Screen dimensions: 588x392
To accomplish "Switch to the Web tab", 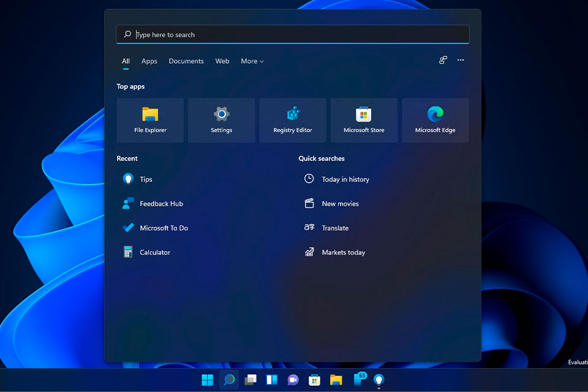I will [x=222, y=61].
